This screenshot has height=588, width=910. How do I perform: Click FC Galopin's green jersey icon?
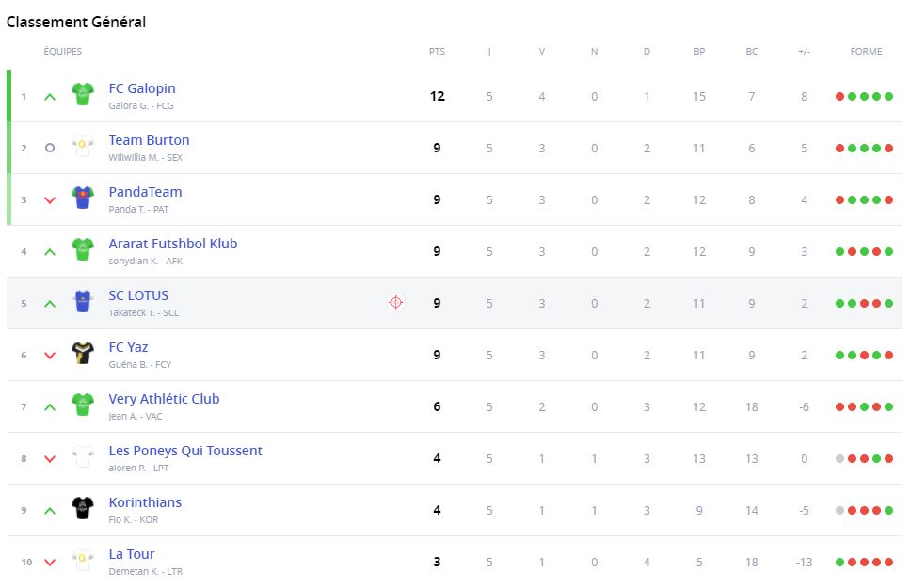83,94
